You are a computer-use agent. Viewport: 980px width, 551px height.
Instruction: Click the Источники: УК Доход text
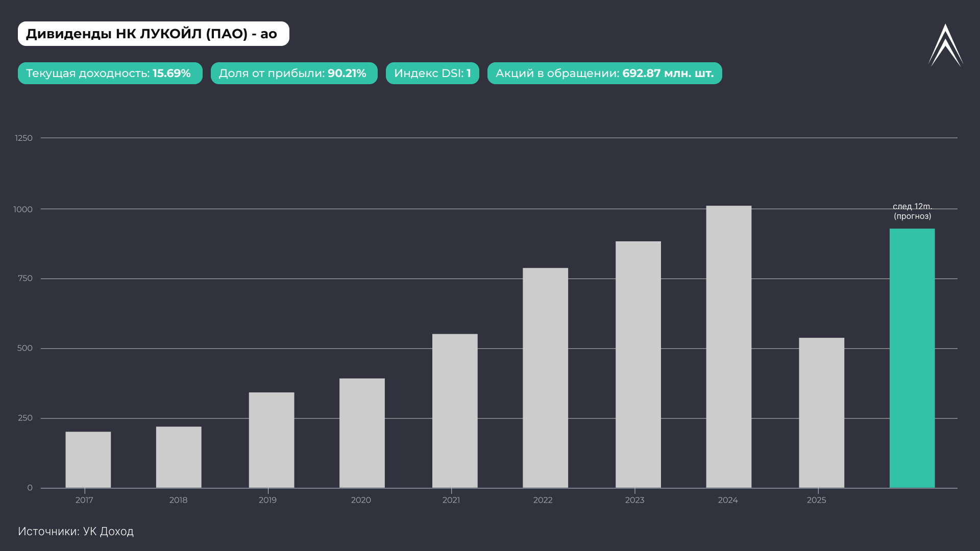pyautogui.click(x=76, y=531)
